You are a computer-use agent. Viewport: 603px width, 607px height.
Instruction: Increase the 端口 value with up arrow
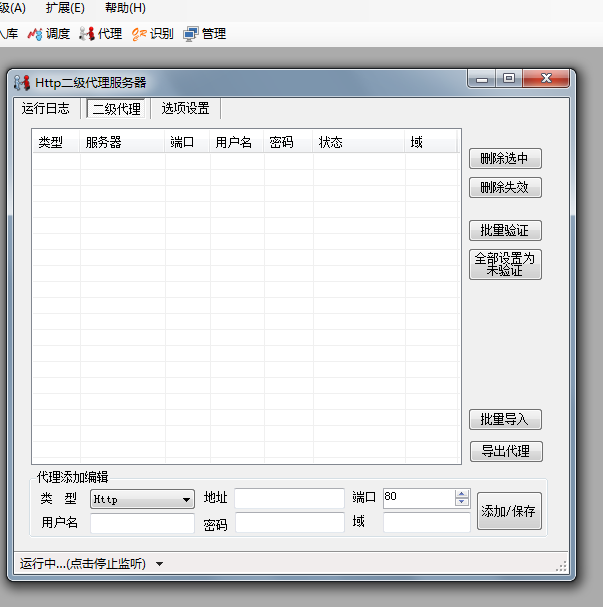461,493
